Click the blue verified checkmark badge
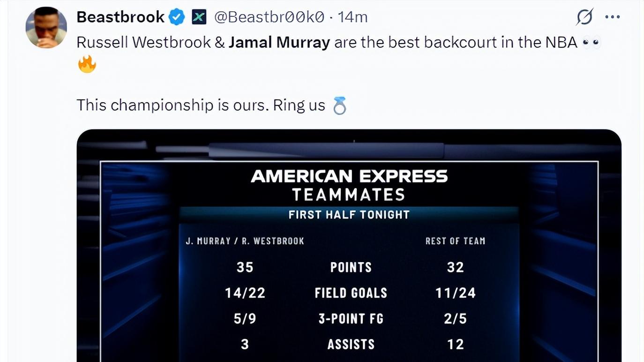 point(177,17)
